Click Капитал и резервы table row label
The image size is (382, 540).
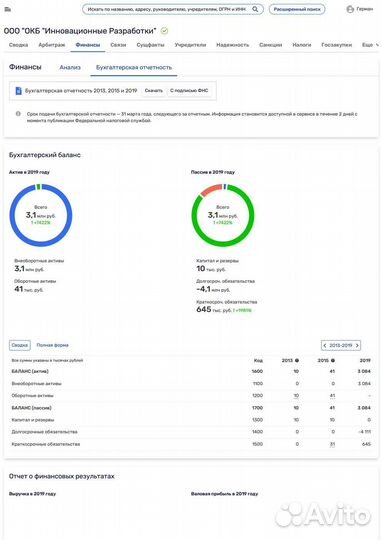33,420
